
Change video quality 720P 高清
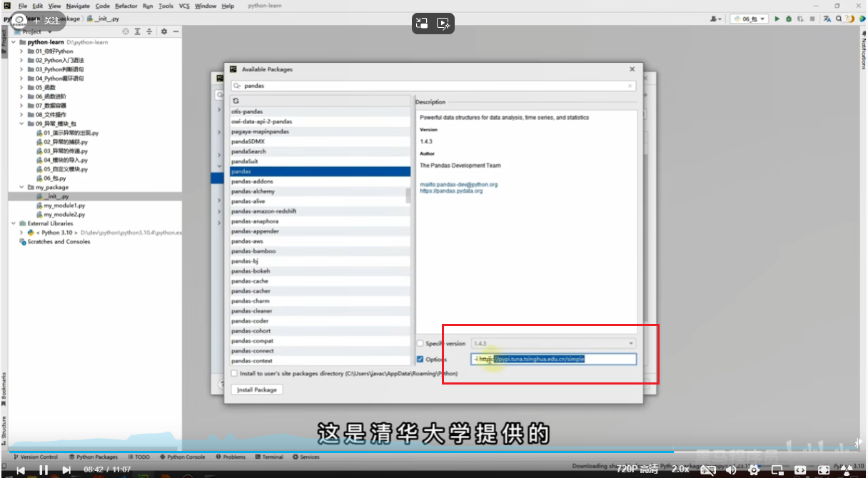[x=637, y=469]
